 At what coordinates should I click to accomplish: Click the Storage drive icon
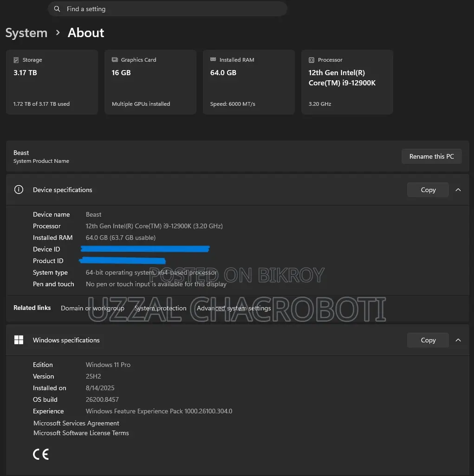coord(16,60)
